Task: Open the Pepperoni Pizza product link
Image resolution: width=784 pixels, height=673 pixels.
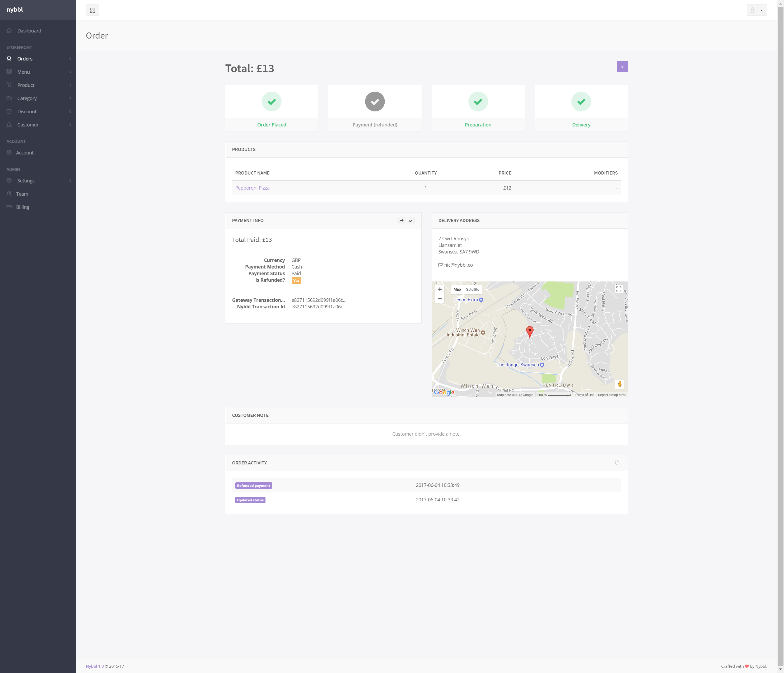Action: click(252, 188)
